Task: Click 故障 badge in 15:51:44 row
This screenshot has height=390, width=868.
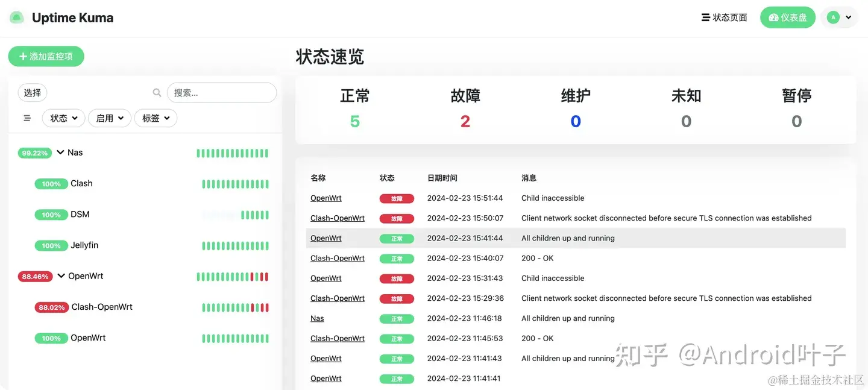Action: pyautogui.click(x=397, y=198)
